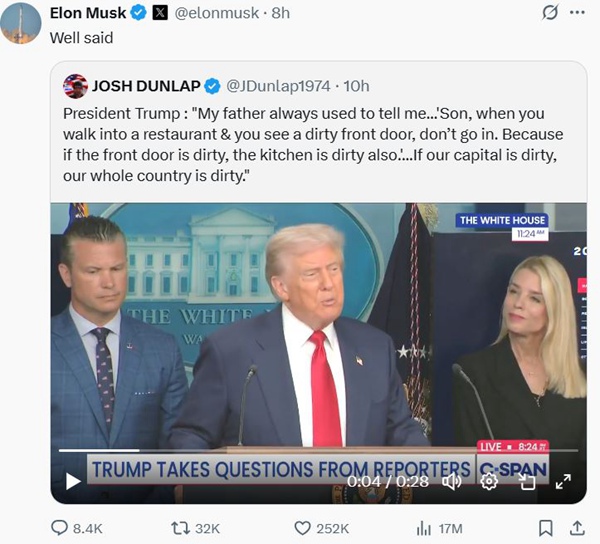Mute the video with speaker icon

click(x=452, y=481)
